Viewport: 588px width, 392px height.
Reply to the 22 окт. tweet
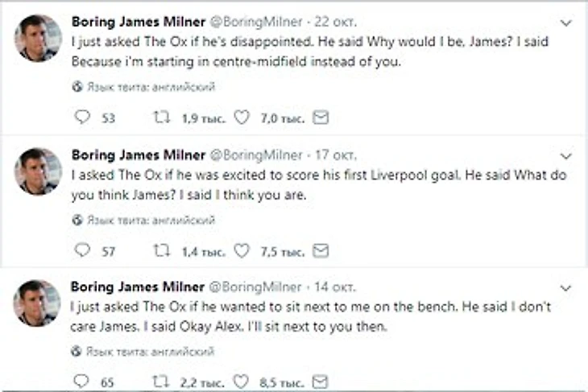click(81, 118)
